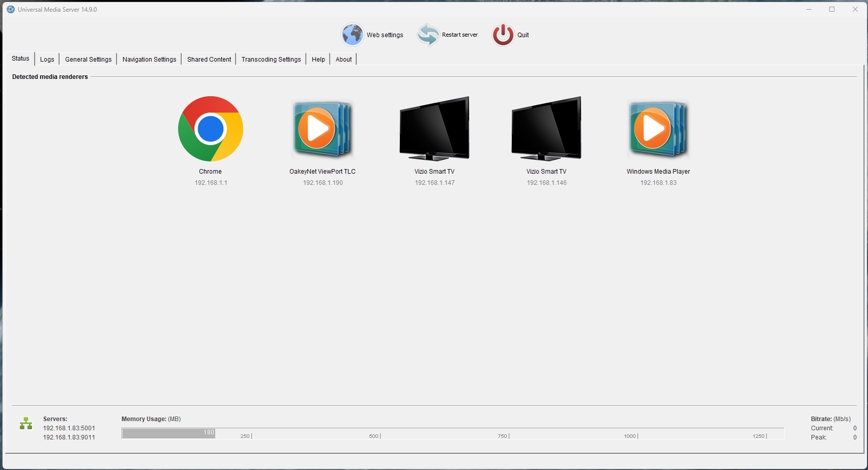The width and height of the screenshot is (868, 470).
Task: Click the Memory Usage label
Action: 151,419
